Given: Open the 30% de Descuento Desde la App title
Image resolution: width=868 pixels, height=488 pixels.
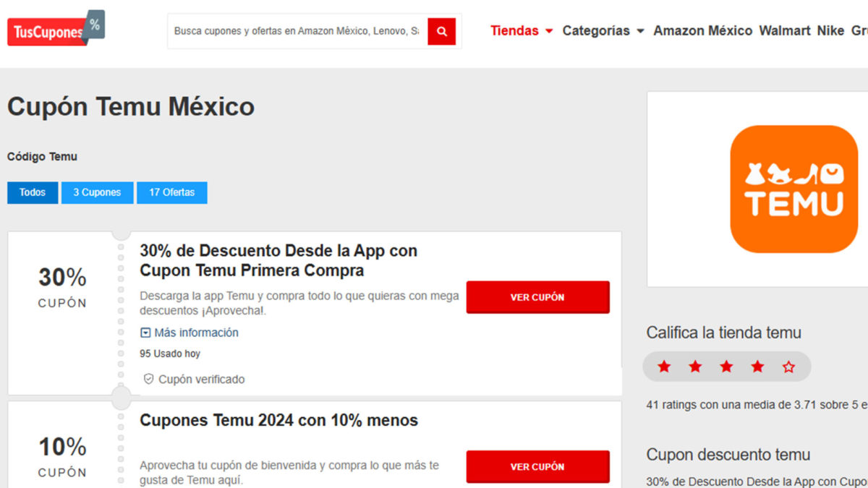Looking at the screenshot, I should click(x=278, y=260).
